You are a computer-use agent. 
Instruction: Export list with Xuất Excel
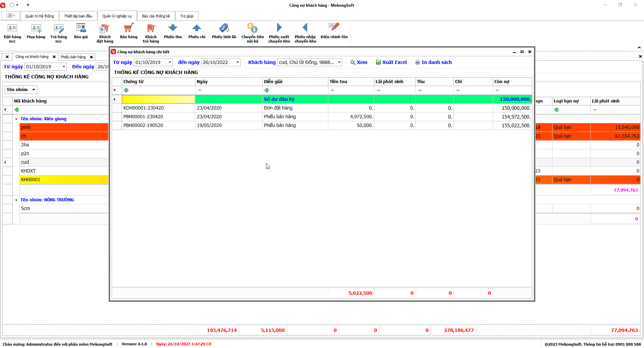pos(391,62)
